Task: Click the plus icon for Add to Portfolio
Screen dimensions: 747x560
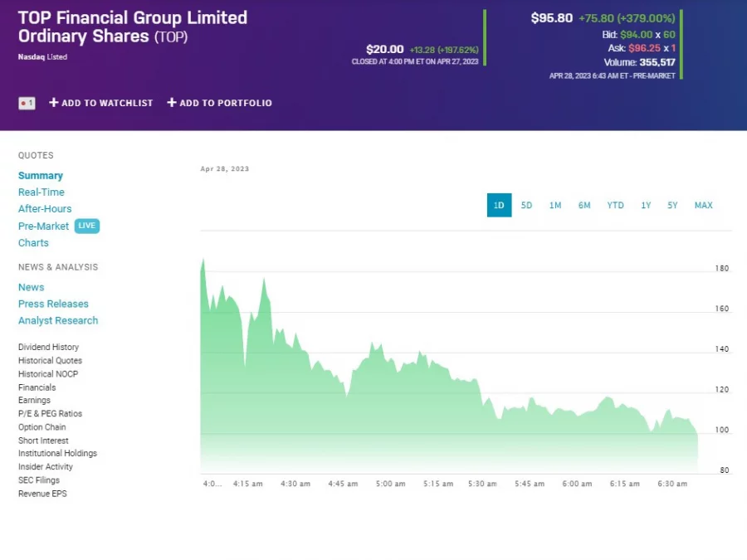Action: pyautogui.click(x=172, y=103)
